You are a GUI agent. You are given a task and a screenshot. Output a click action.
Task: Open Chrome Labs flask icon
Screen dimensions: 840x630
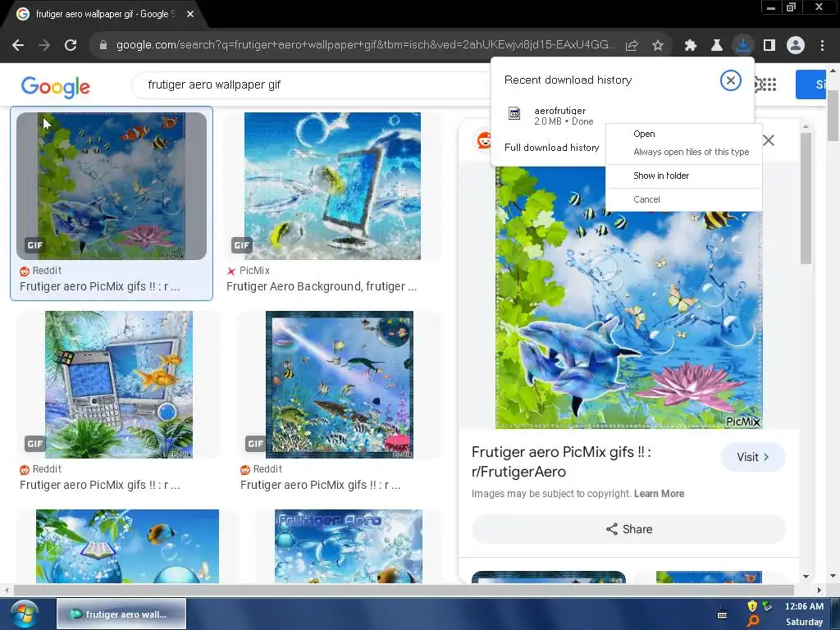pos(717,46)
